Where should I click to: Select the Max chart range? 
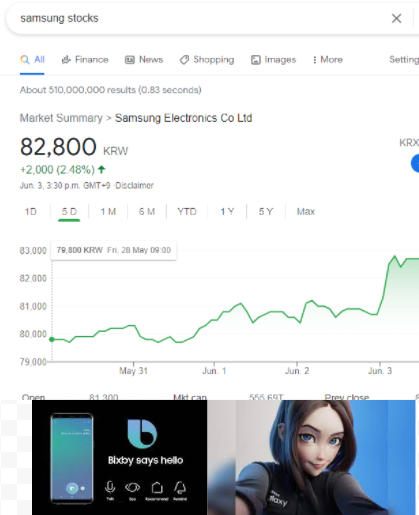[306, 212]
